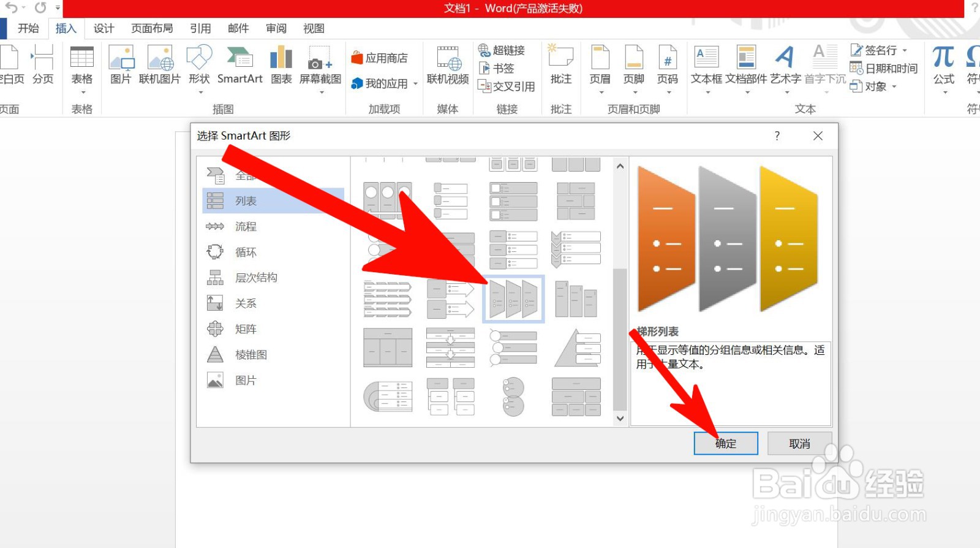The width and height of the screenshot is (980, 548).
Task: Expand Object (对象) dropdown arrow
Action: pyautogui.click(x=894, y=86)
